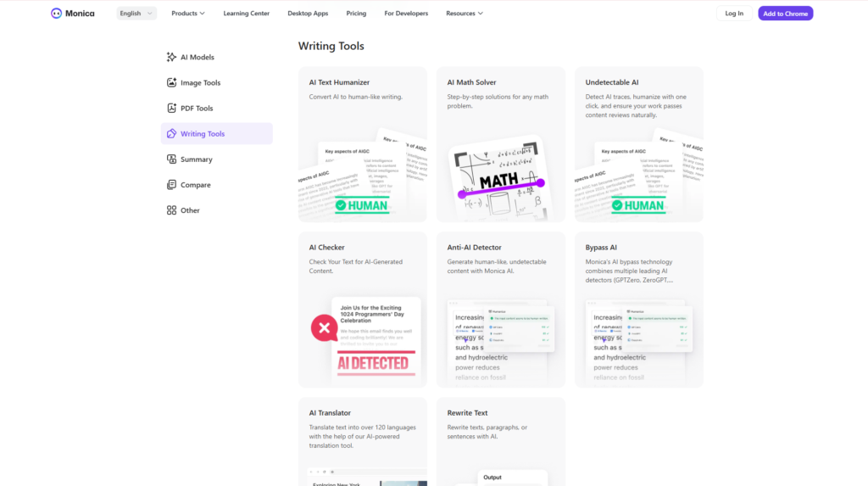Open the Learning Center page
Viewport: 868px width, 486px height.
[x=247, y=14]
